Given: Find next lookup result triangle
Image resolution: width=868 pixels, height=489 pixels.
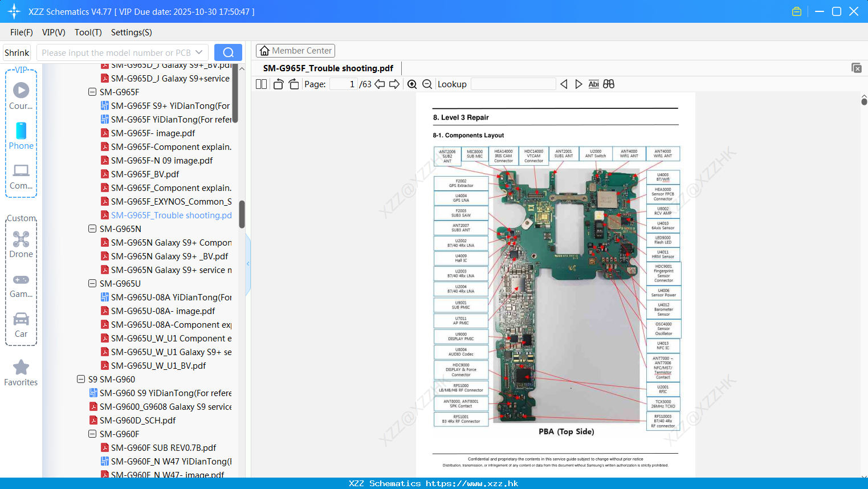Looking at the screenshot, I should pos(578,84).
